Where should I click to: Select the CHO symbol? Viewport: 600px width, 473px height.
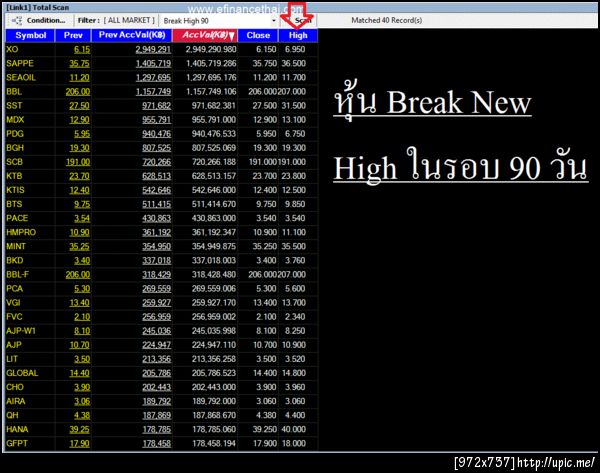pyautogui.click(x=15, y=387)
